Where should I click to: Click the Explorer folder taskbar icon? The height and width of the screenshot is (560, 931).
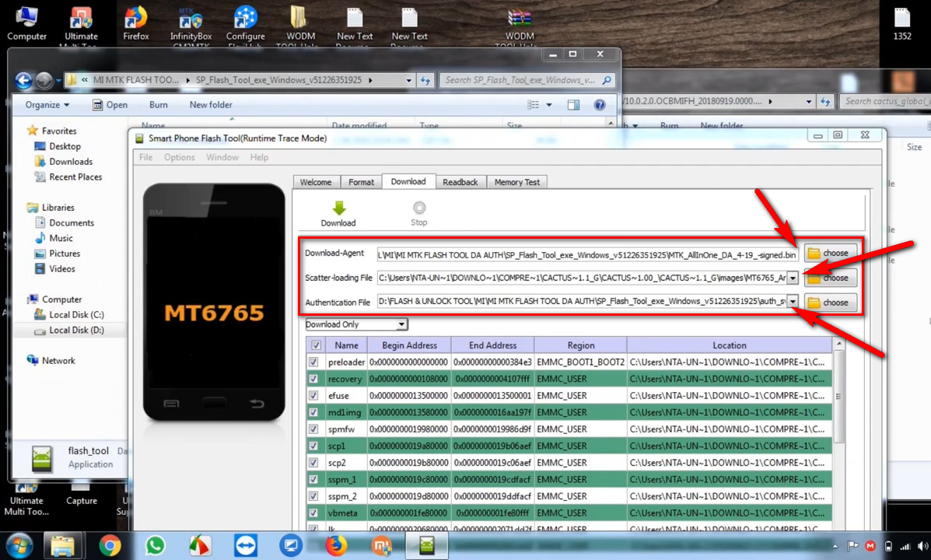(62, 546)
